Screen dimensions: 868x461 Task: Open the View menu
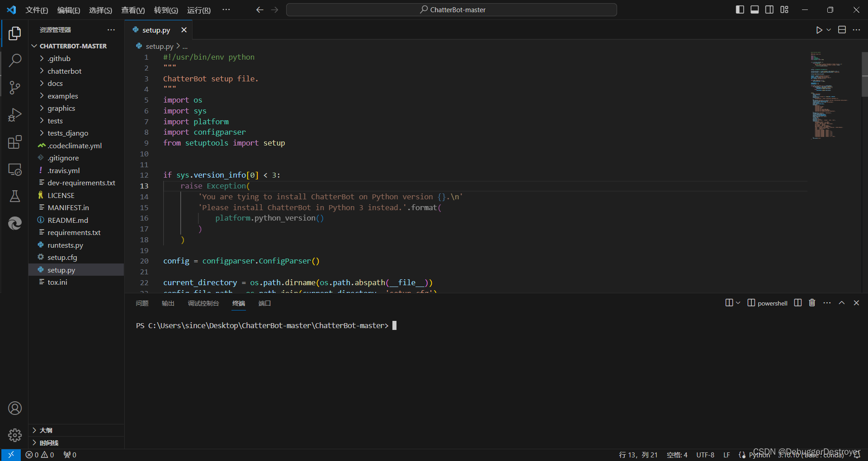133,10
